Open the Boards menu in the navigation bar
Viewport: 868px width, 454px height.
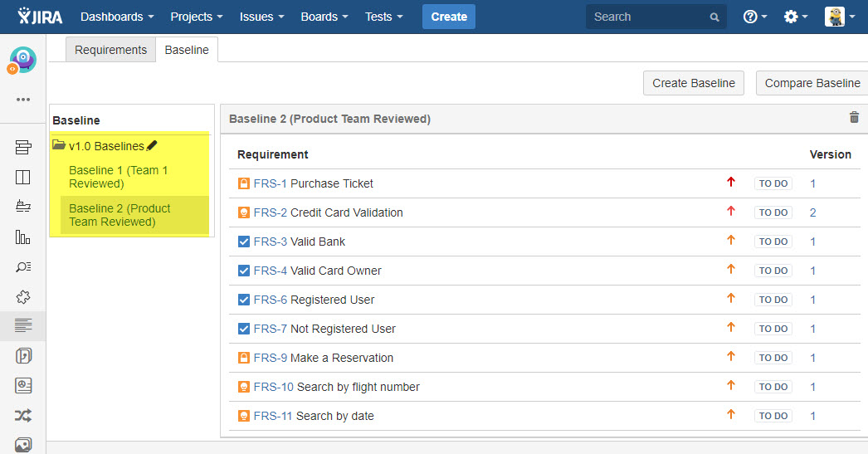(324, 17)
